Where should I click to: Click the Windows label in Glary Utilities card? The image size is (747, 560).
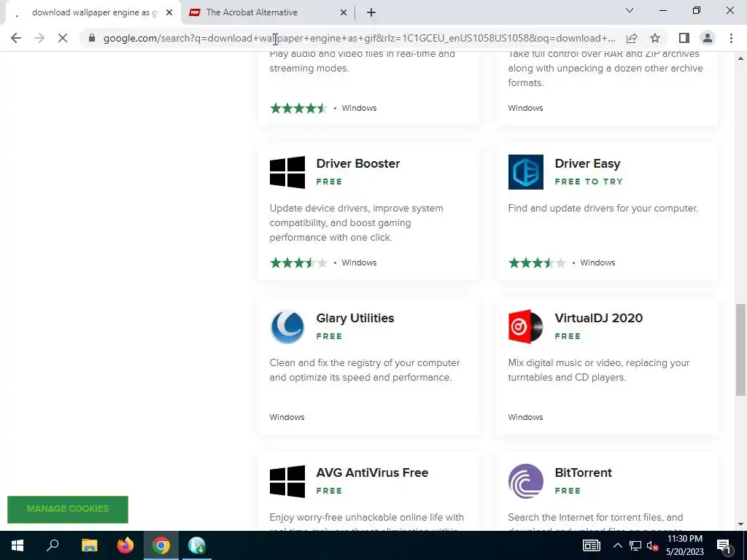point(287,417)
